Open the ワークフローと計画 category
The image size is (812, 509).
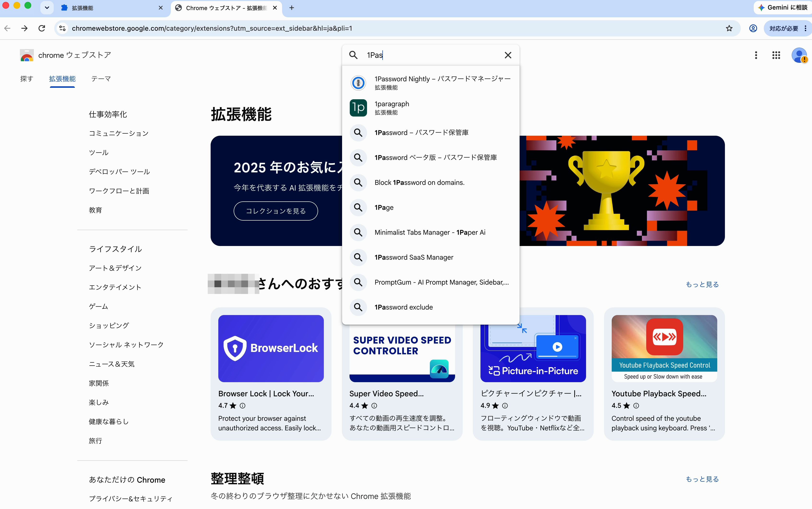tap(119, 191)
